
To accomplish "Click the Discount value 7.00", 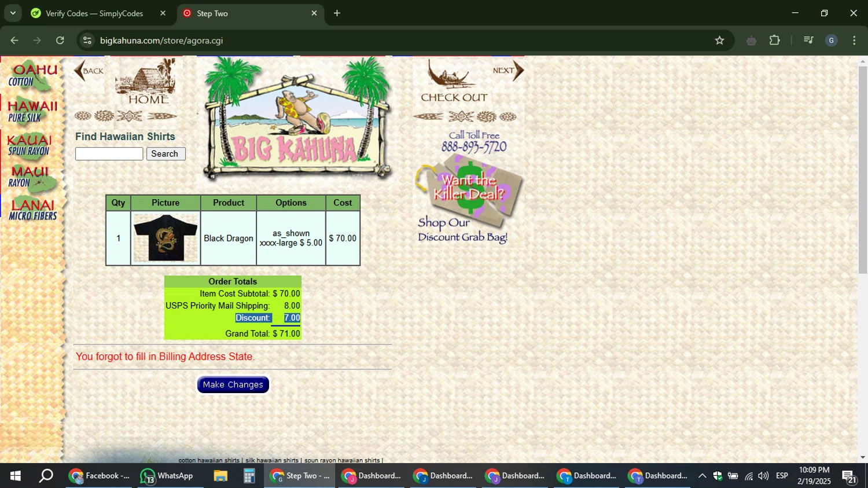I will point(292,318).
